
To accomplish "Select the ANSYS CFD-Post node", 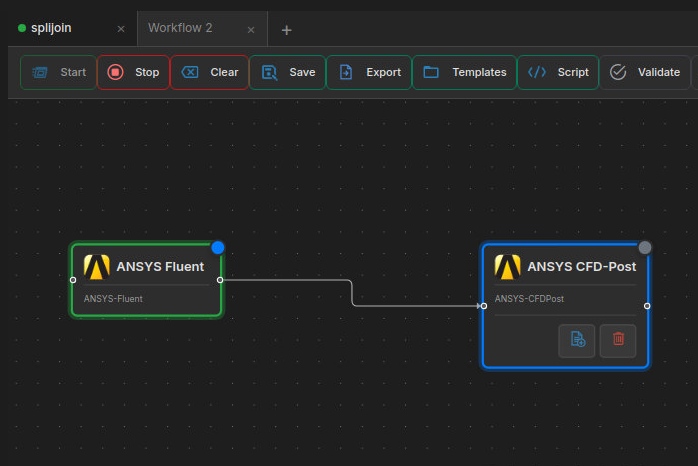I will tap(565, 306).
